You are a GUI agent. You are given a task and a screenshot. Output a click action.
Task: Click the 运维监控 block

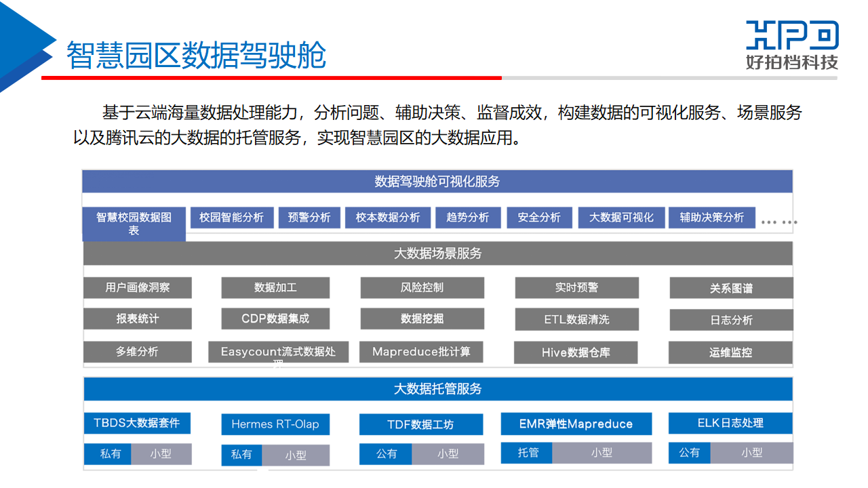(x=730, y=352)
